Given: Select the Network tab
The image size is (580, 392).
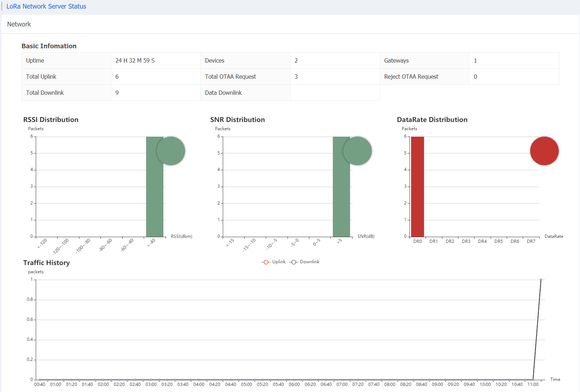Looking at the screenshot, I should pos(19,24).
